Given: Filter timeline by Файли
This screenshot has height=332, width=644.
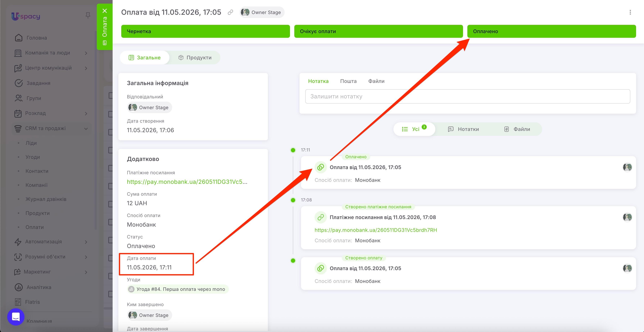Looking at the screenshot, I should point(517,129).
